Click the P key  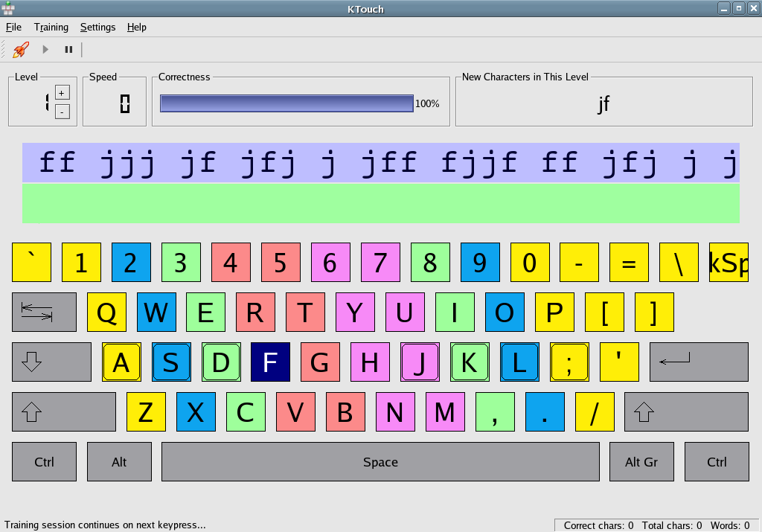554,312
